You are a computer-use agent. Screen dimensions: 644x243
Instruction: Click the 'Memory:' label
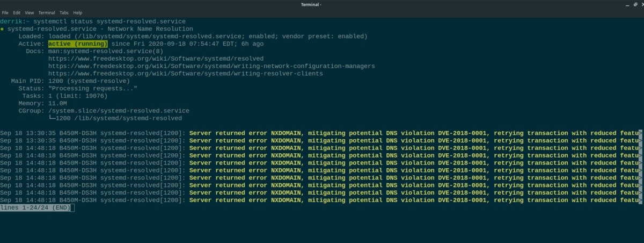30,103
